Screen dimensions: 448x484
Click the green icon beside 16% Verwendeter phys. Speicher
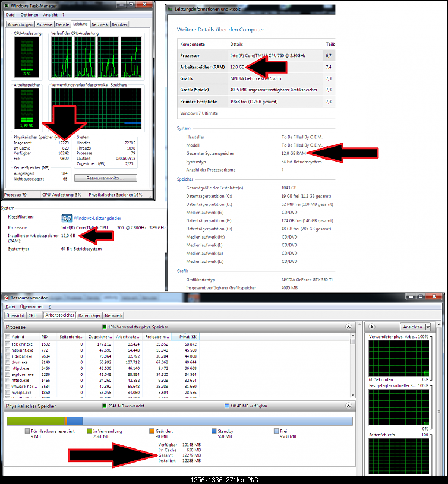104,327
